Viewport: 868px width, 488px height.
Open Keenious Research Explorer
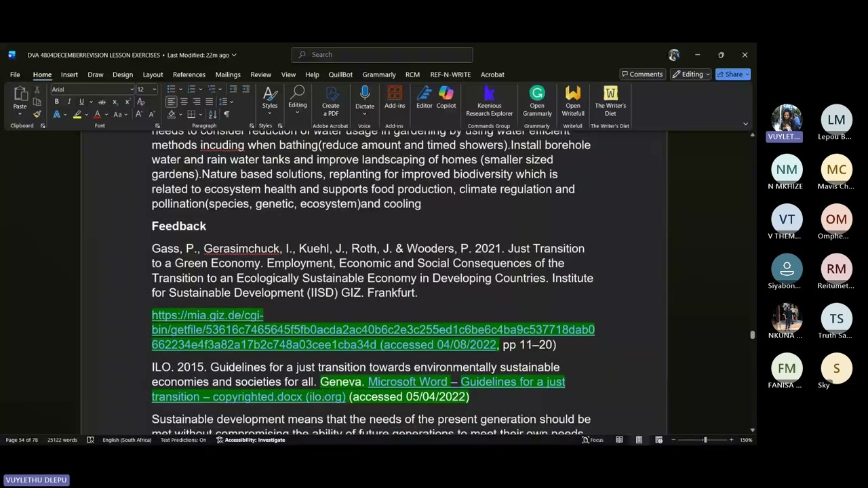489,101
